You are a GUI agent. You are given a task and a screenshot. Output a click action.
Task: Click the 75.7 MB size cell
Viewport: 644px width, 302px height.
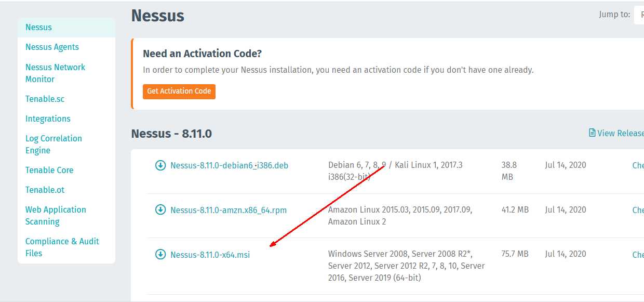click(515, 254)
